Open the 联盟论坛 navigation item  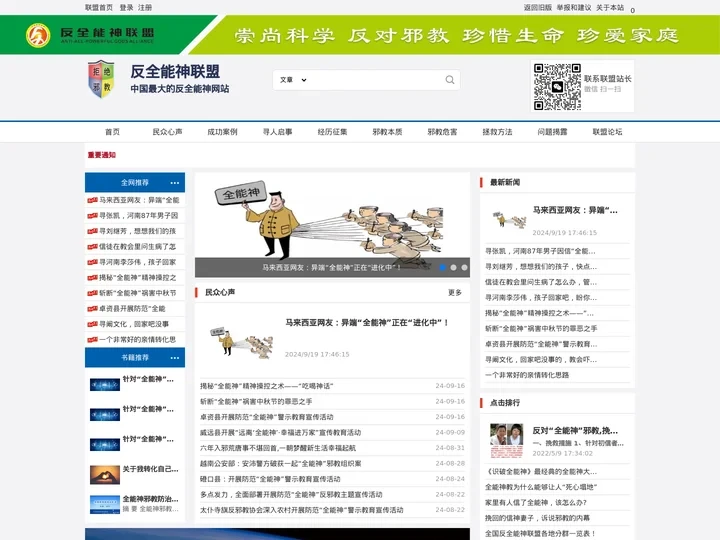point(607,132)
